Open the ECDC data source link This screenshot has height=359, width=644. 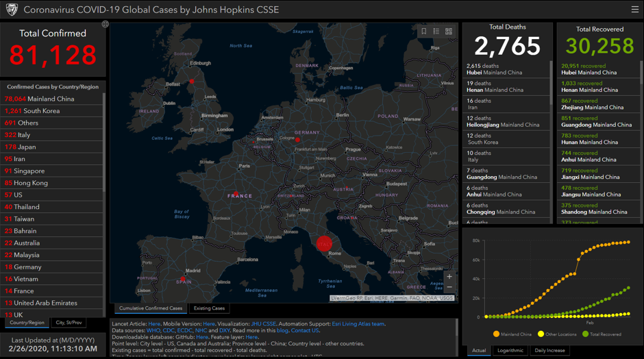click(185, 330)
